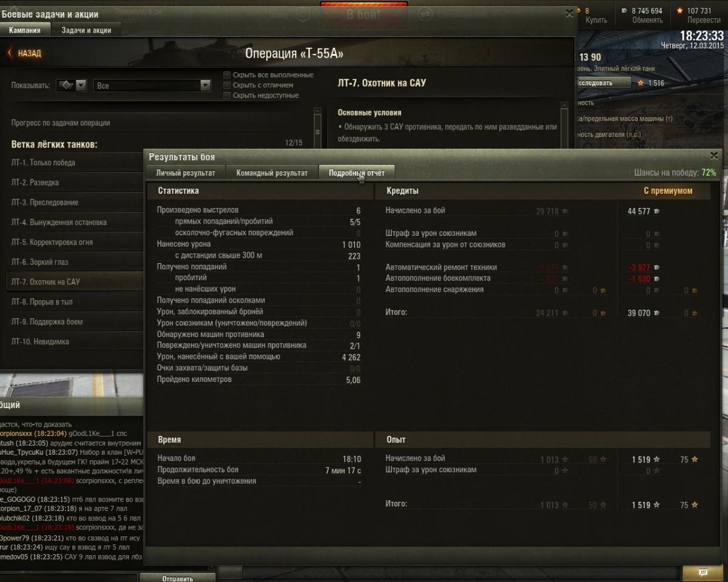Click the gold star next to 75 earned

pyautogui.click(x=695, y=460)
